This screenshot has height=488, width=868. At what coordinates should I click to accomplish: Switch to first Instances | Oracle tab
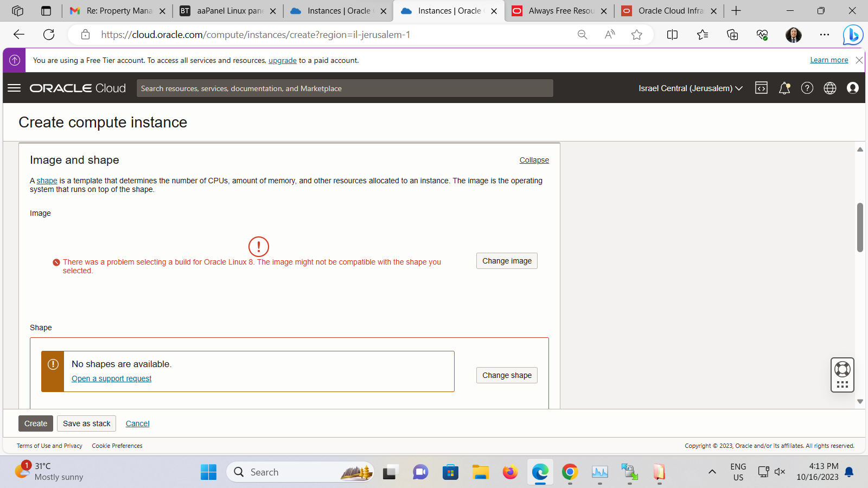coord(339,11)
